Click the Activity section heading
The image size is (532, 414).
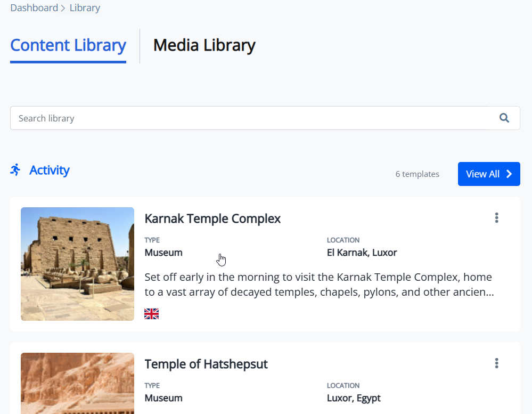pos(49,171)
